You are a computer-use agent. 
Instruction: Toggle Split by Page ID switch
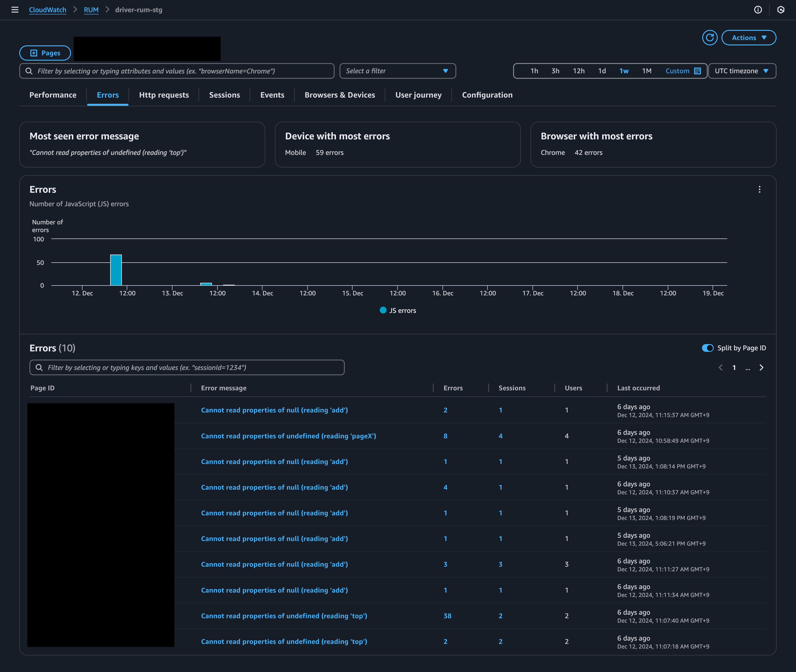[708, 348]
